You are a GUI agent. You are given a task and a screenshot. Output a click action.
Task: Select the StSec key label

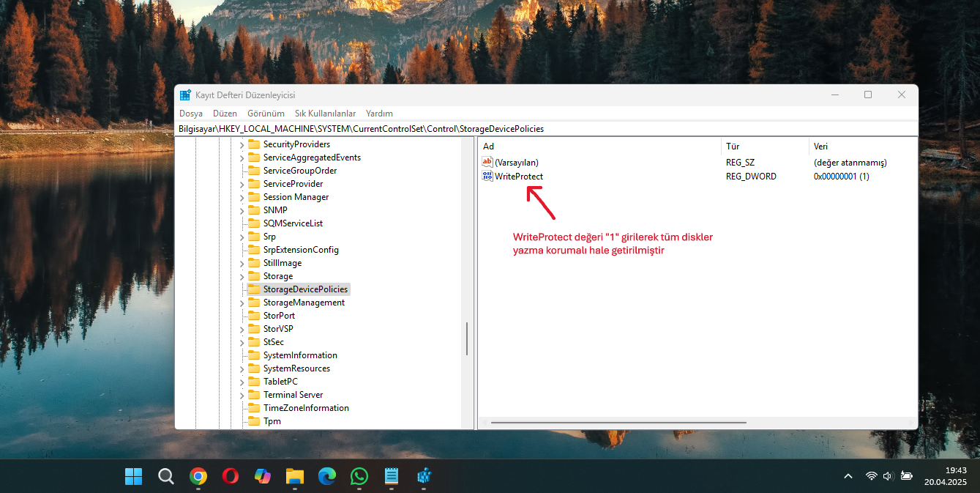pyautogui.click(x=274, y=342)
